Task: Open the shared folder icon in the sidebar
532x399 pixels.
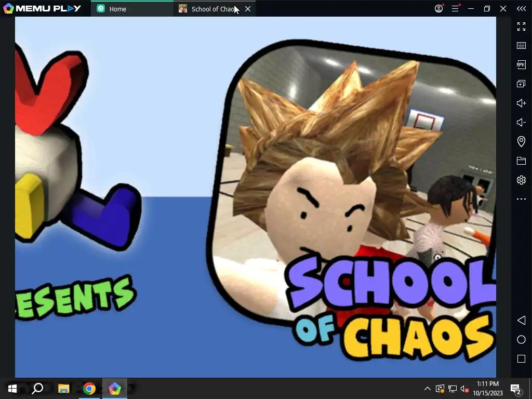Action: click(521, 161)
